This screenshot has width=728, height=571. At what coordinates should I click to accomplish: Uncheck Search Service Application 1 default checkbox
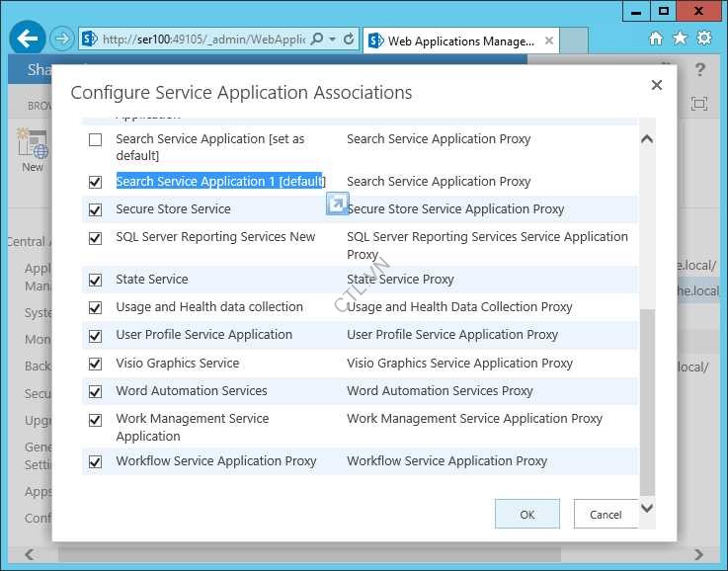pyautogui.click(x=95, y=182)
